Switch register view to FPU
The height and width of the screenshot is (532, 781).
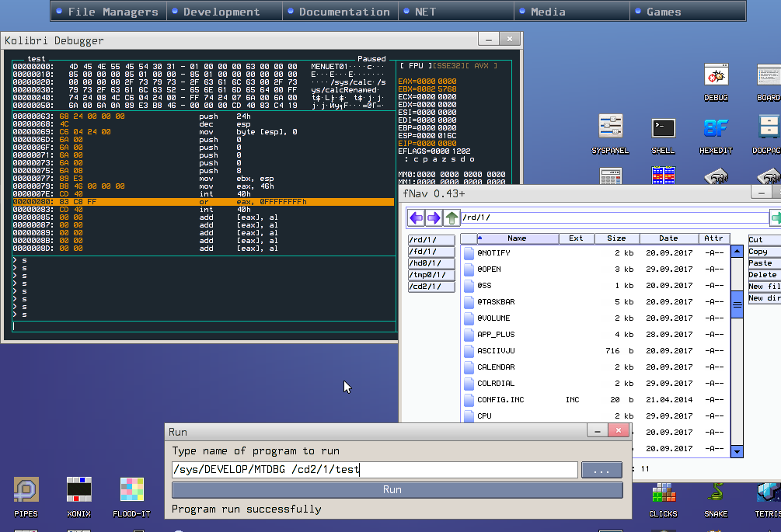tap(416, 65)
